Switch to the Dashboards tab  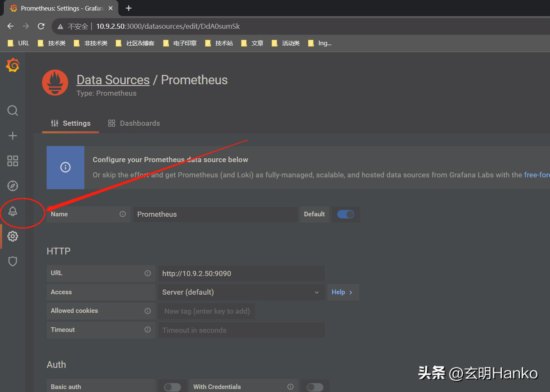coord(134,123)
